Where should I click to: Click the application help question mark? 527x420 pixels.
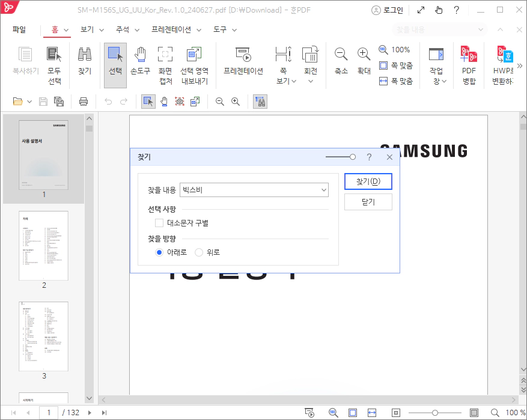[x=457, y=10]
